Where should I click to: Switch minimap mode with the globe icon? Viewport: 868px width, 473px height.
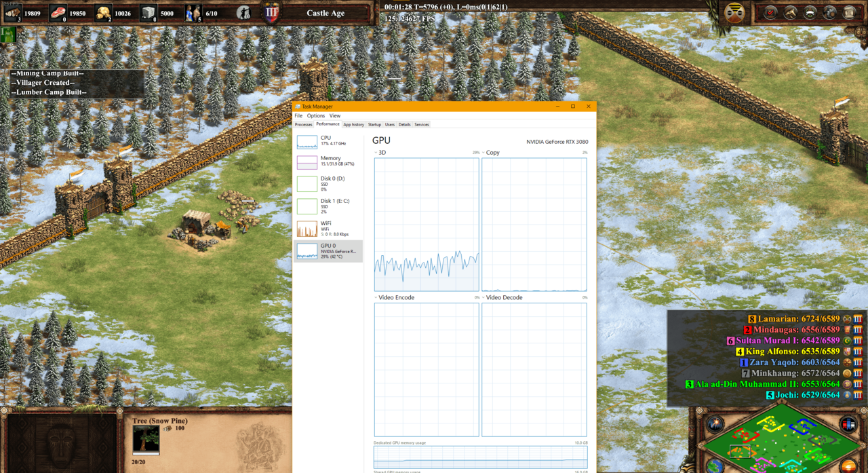point(715,466)
